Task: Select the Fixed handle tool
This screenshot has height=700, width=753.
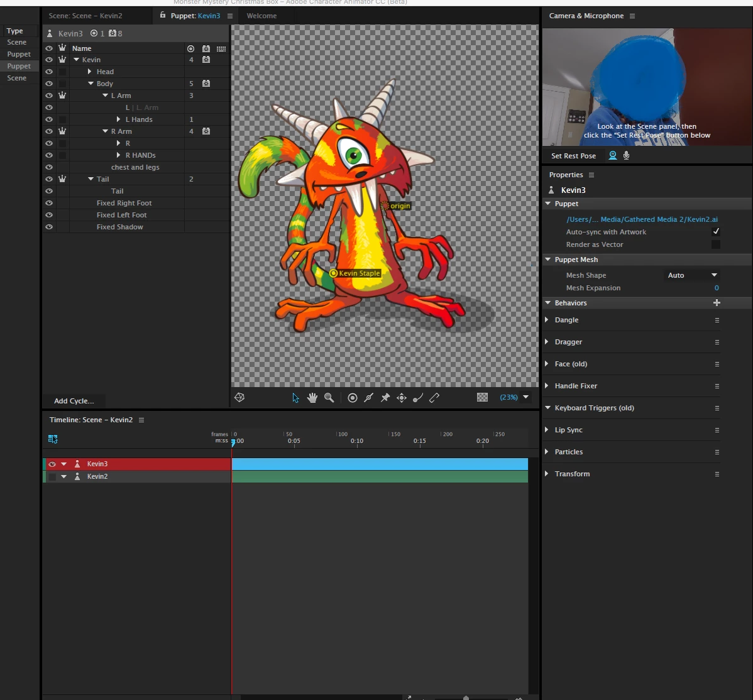Action: (x=353, y=398)
